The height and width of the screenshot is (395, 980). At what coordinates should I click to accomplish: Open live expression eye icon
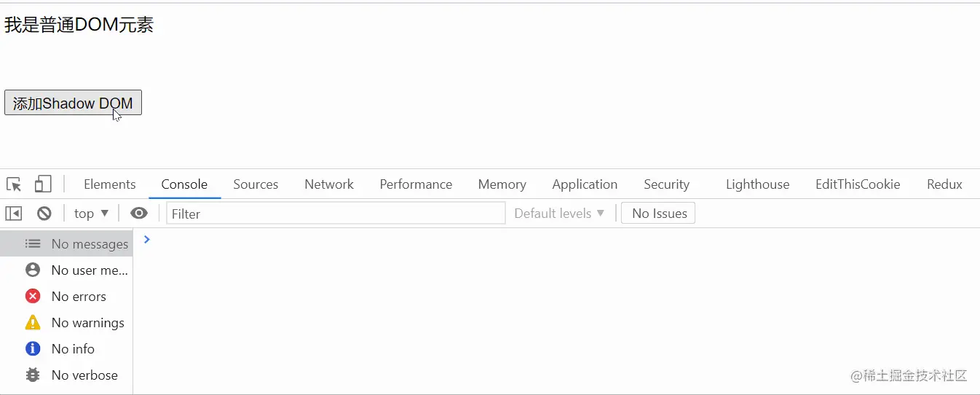pyautogui.click(x=138, y=214)
